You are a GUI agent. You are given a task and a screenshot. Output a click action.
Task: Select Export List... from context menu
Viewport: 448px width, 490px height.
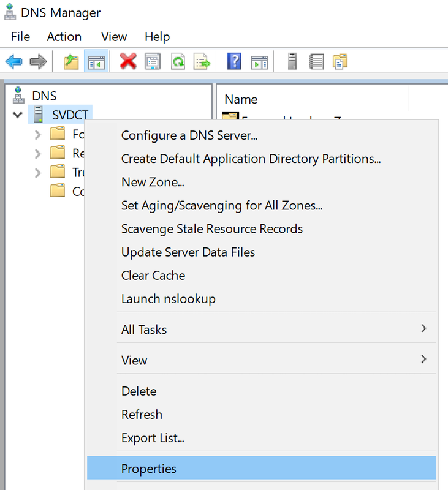[261, 438]
